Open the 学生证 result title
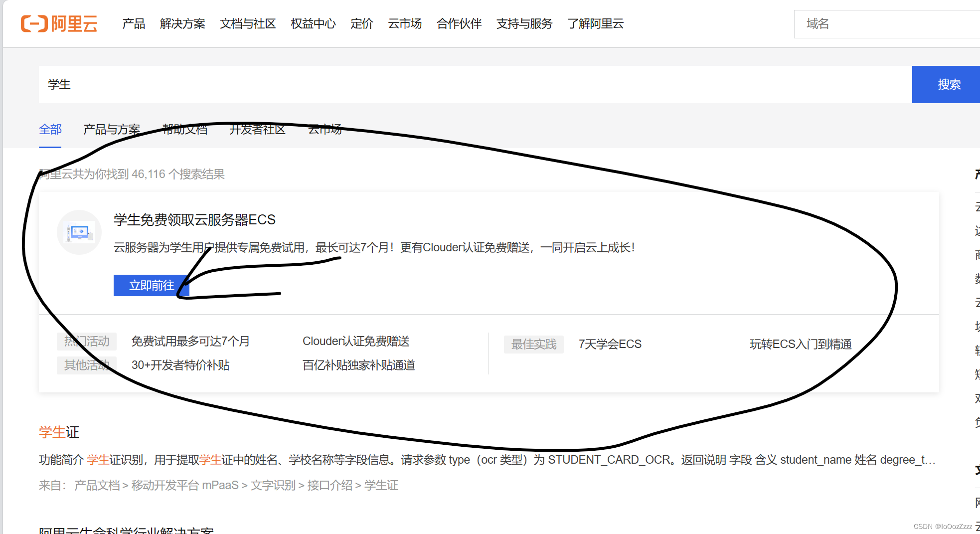980x534 pixels. pos(59,432)
